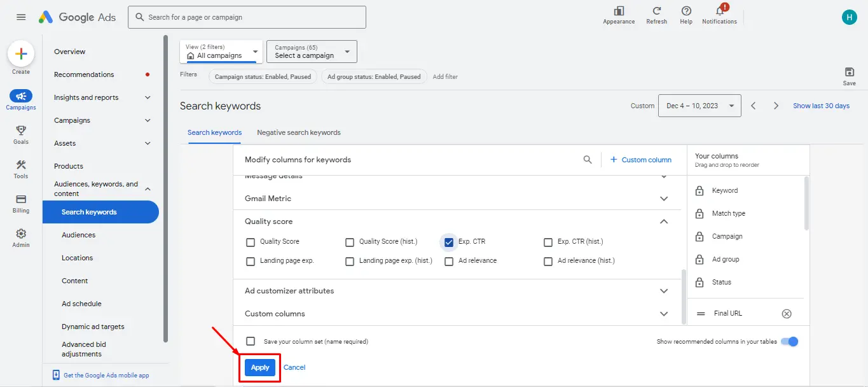Check the Quality Score checkbox

point(251,242)
